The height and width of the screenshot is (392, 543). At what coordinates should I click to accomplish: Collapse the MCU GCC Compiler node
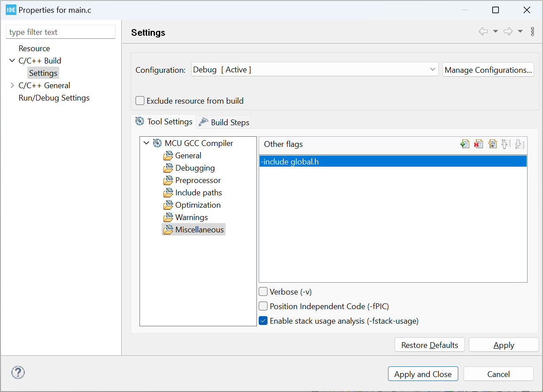point(147,143)
